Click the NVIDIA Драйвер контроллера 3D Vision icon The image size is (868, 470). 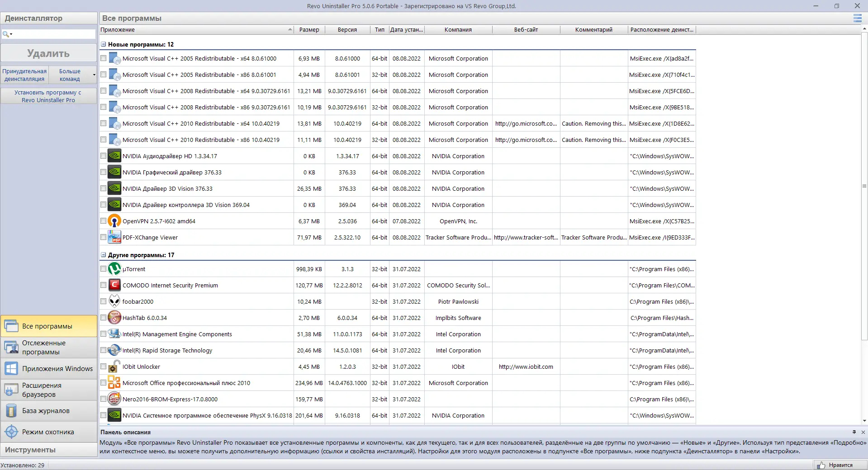[x=114, y=205]
